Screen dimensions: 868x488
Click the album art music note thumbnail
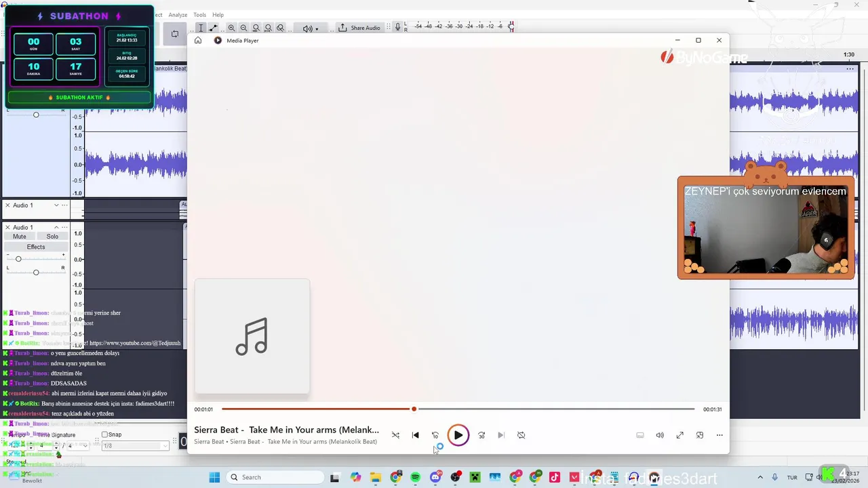pos(252,336)
